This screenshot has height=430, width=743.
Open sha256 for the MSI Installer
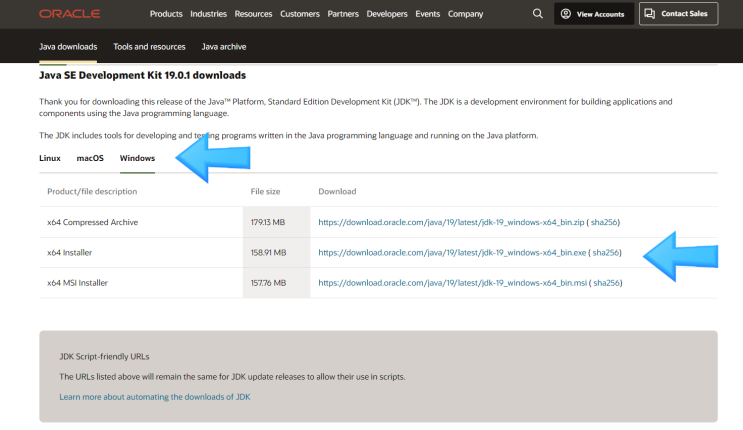pyautogui.click(x=607, y=283)
